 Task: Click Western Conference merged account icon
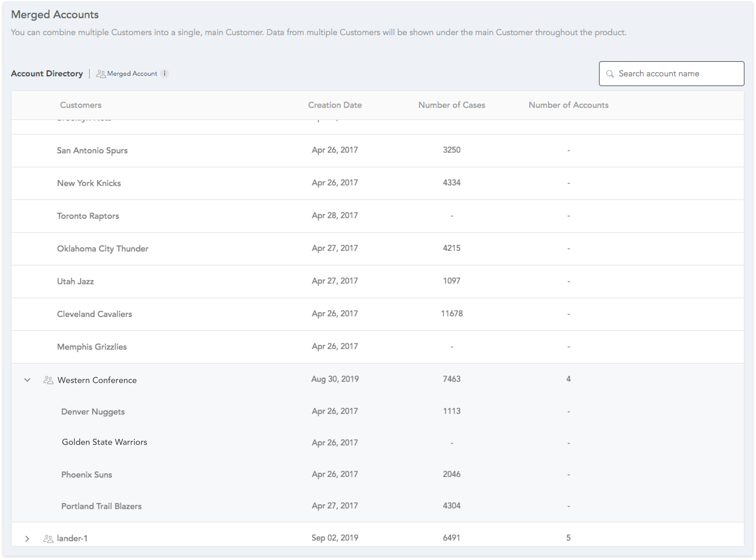[48, 380]
